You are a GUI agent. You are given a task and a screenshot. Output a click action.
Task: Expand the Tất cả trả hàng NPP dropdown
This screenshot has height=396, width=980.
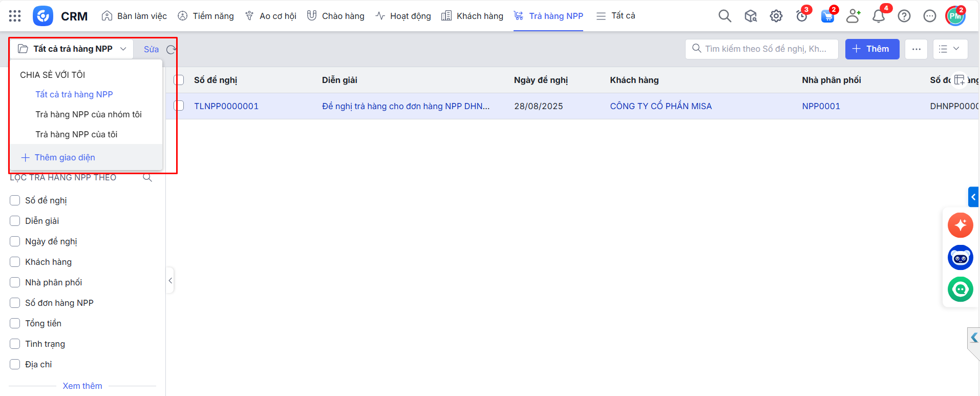(x=72, y=49)
